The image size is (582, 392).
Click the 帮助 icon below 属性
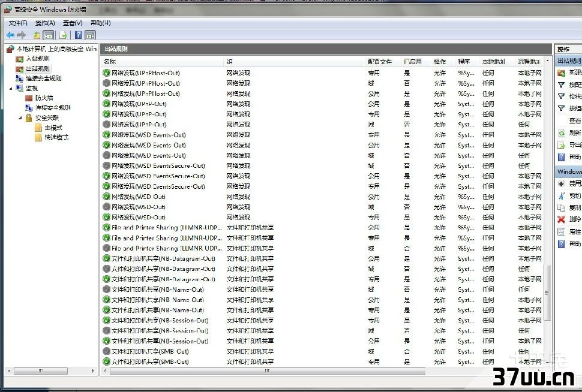pyautogui.click(x=561, y=244)
